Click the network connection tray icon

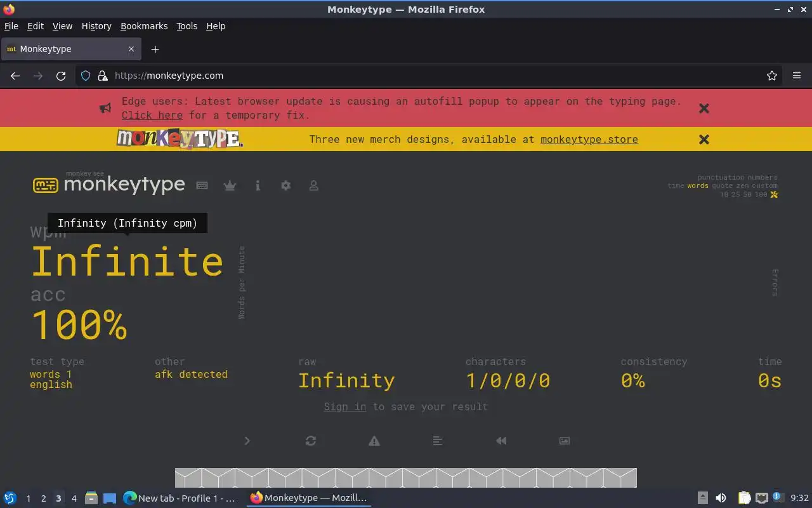pyautogui.click(x=762, y=498)
